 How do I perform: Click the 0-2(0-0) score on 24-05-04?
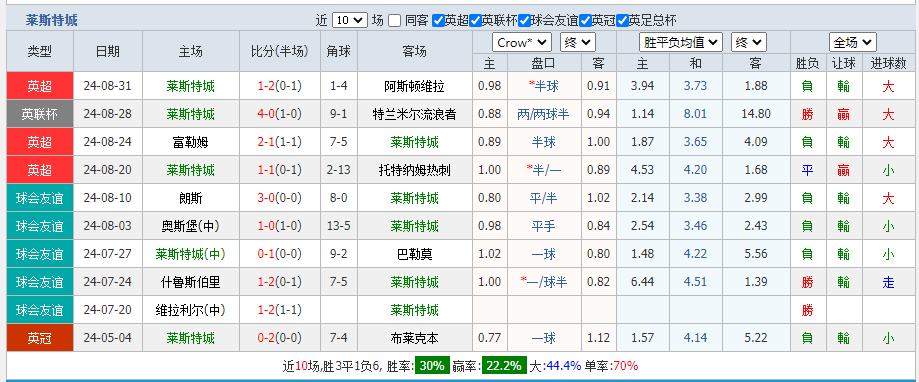pyautogui.click(x=280, y=339)
